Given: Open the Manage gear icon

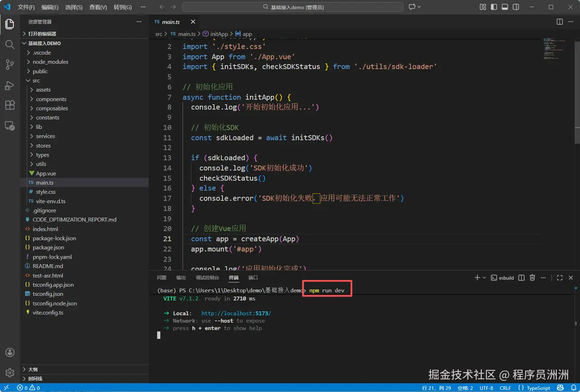Looking at the screenshot, I should [10, 373].
